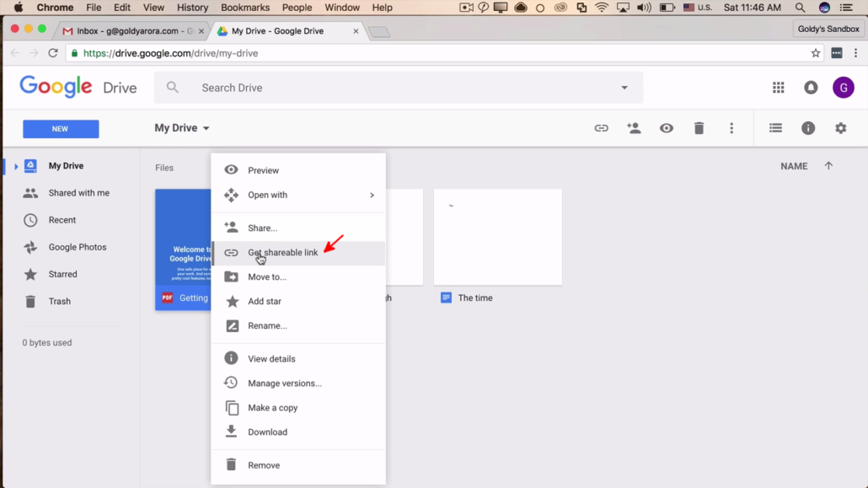
Task: Select Add star in context menu
Action: [298, 302]
